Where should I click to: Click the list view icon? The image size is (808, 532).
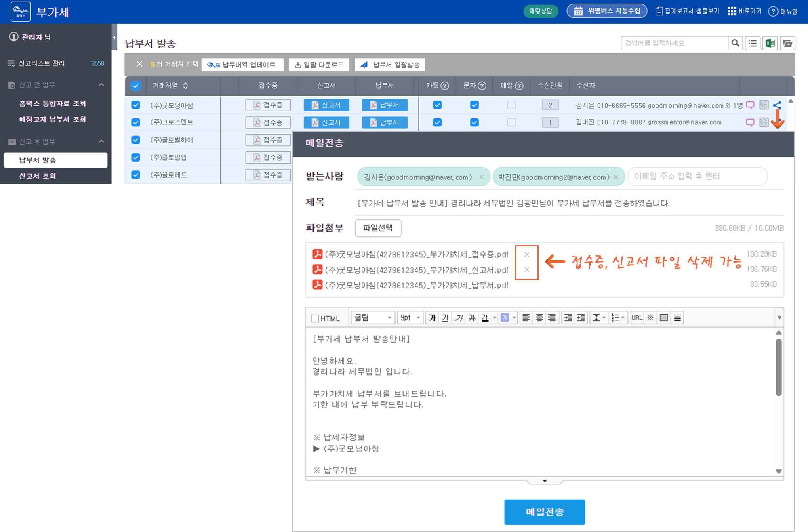[x=752, y=43]
